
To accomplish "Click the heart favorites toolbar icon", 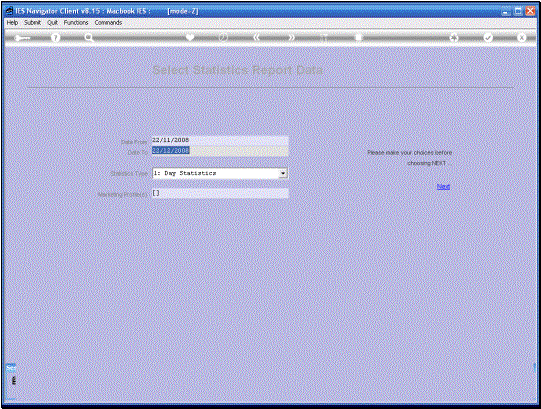I will pyautogui.click(x=190, y=37).
